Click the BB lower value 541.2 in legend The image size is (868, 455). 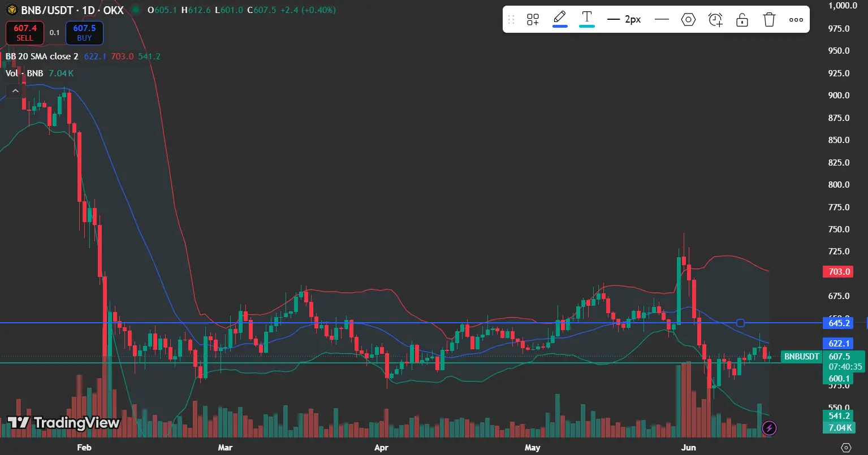pos(149,57)
